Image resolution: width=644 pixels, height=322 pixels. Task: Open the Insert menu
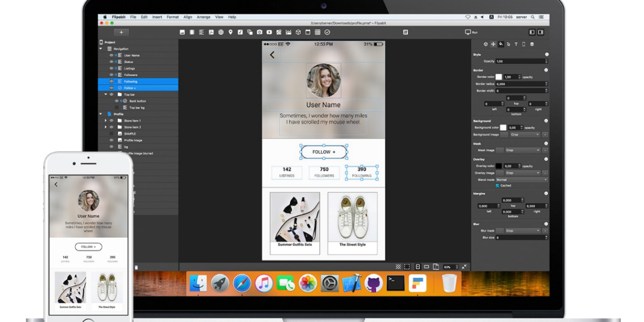click(157, 17)
